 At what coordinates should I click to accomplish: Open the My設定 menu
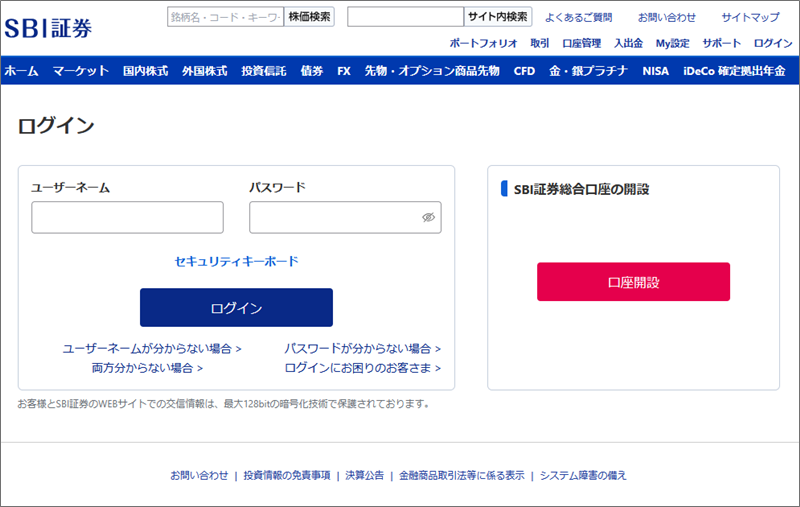(672, 43)
